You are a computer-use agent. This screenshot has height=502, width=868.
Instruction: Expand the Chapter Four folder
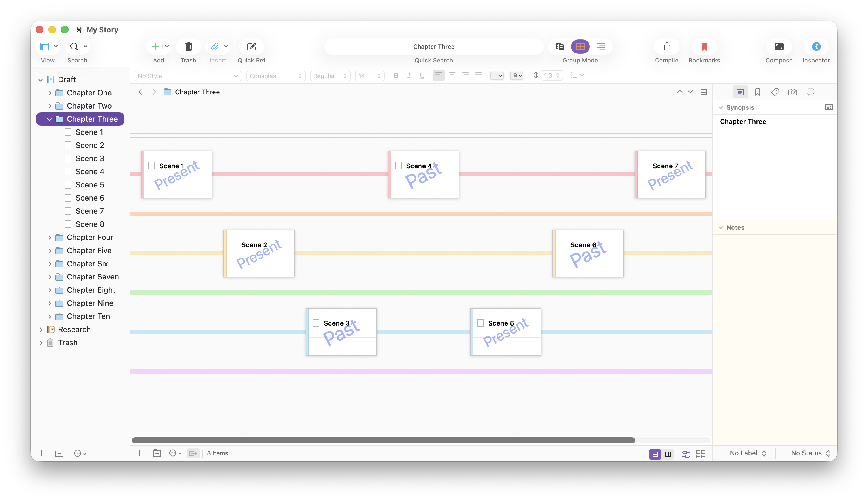[50, 238]
